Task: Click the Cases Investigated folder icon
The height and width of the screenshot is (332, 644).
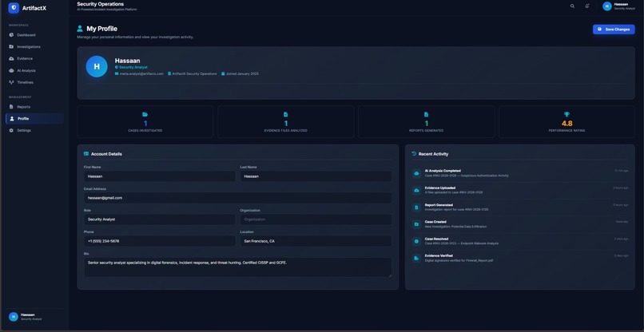Action: click(145, 114)
